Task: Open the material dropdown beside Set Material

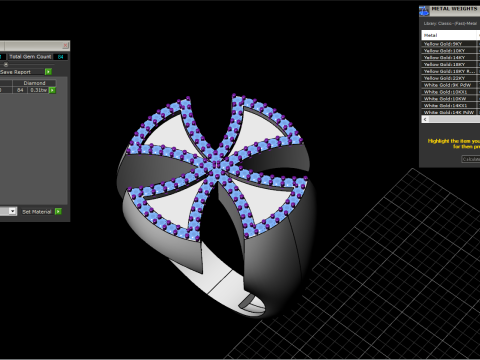Action: click(x=12, y=211)
